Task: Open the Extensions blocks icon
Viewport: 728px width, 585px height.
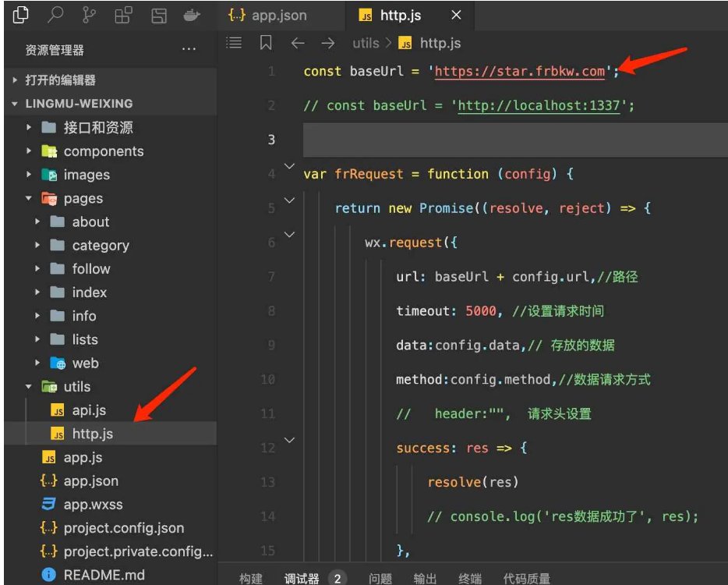Action: [123, 15]
